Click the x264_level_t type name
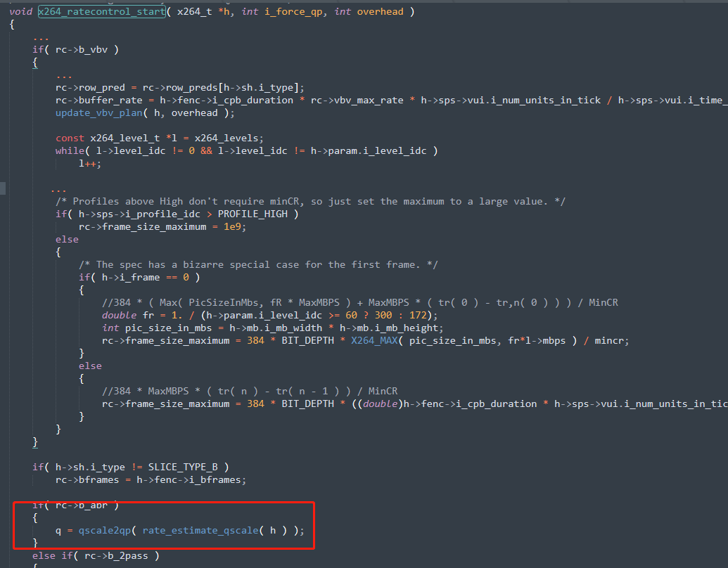This screenshot has height=568, width=728. (125, 138)
